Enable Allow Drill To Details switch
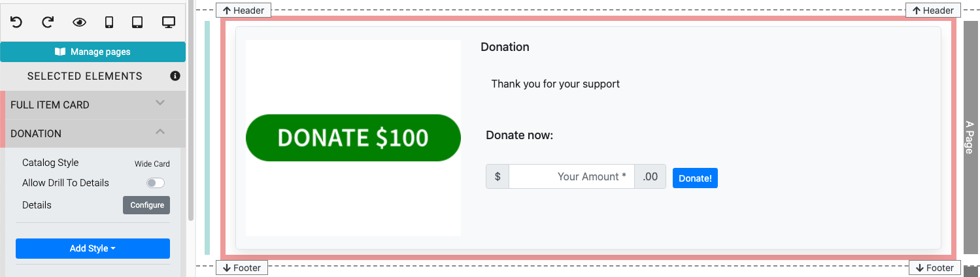Image resolution: width=980 pixels, height=277 pixels. (156, 183)
